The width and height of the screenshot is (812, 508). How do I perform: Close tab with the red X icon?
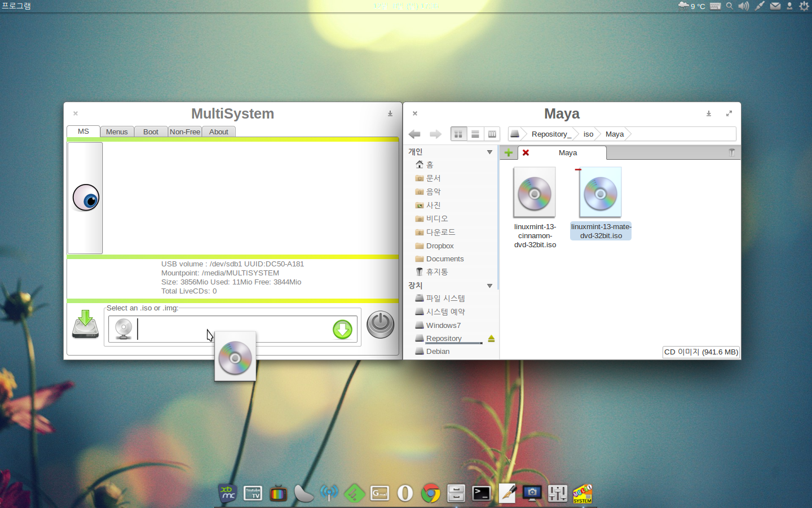[526, 152]
